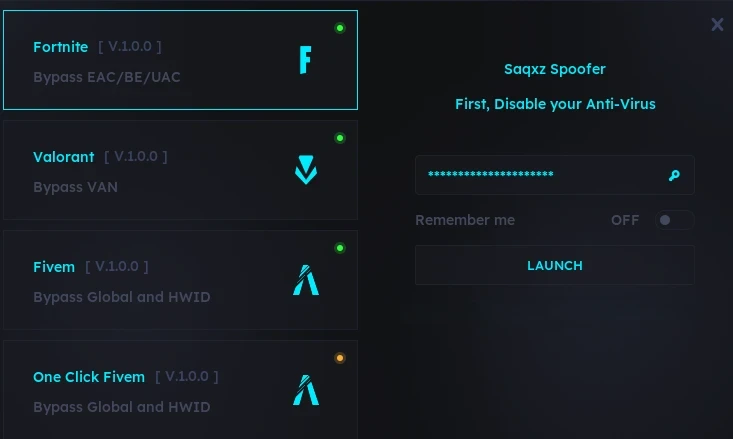The height and width of the screenshot is (439, 733).
Task: Click the Remember me label
Action: pos(465,220)
